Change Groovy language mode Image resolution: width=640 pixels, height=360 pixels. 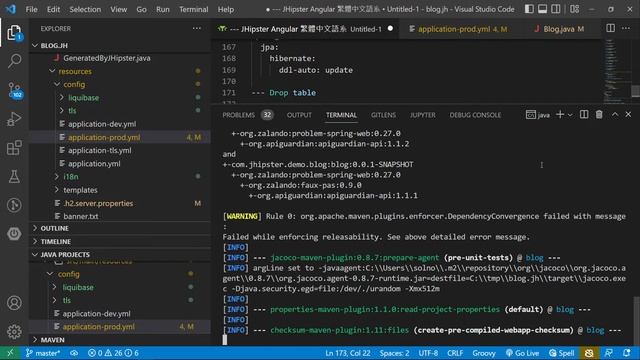tap(484, 353)
